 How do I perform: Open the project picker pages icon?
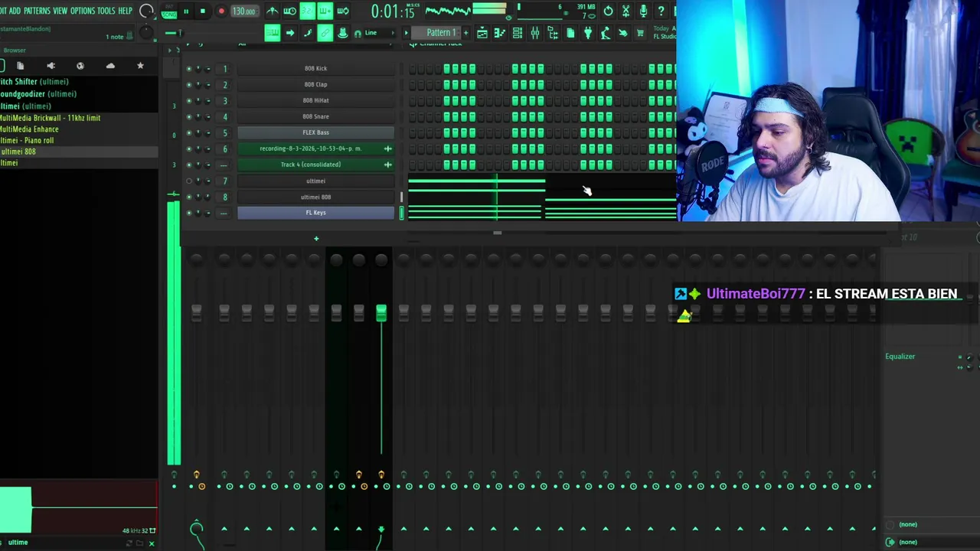click(x=570, y=32)
